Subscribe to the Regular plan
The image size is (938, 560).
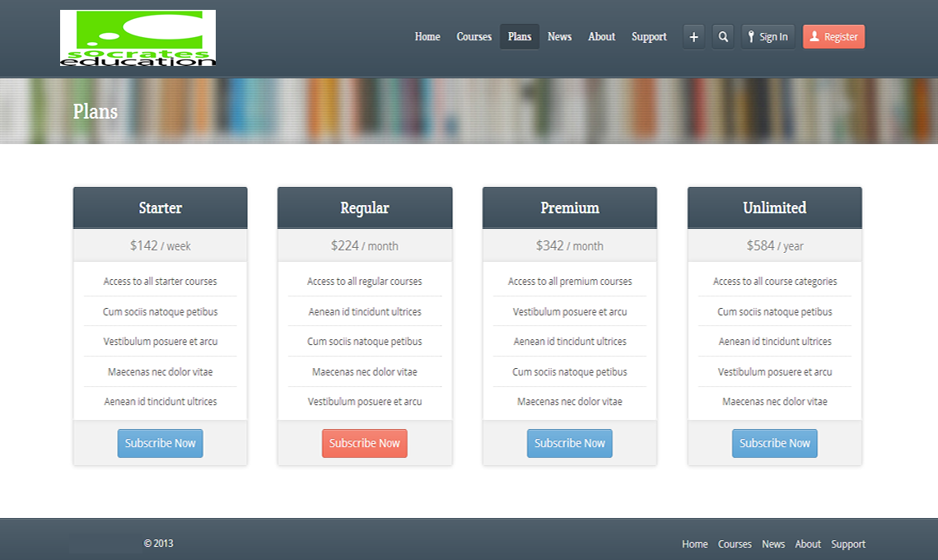[364, 443]
